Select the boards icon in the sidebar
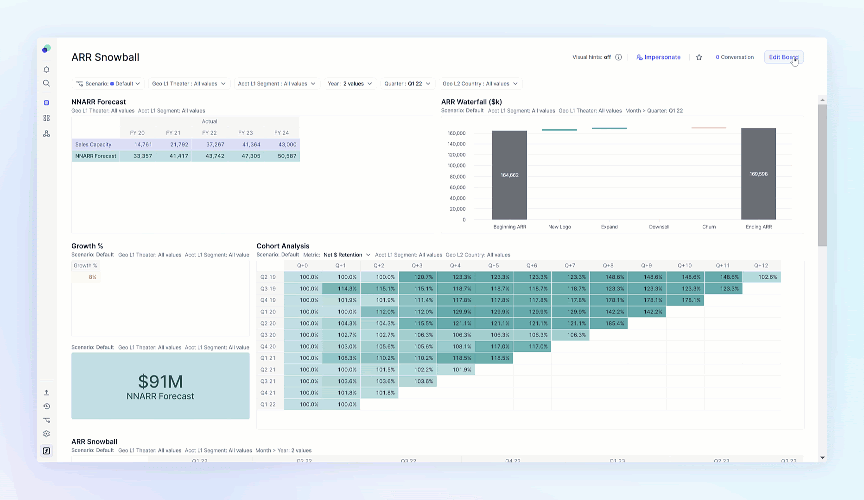Viewport: 864px width, 500px height. (46, 103)
